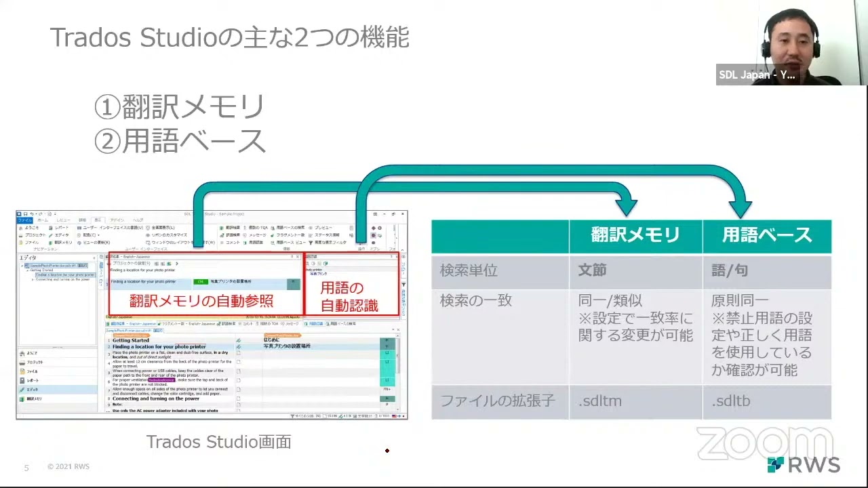This screenshot has width=868, height=488.
Task: Click the レポート icon in the ribbon
Action: tap(51, 228)
